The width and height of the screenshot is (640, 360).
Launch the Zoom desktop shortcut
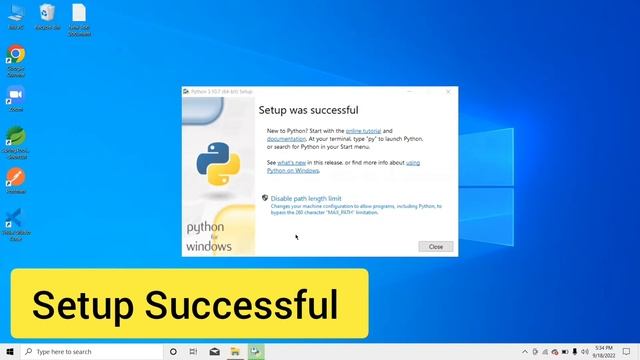16,99
